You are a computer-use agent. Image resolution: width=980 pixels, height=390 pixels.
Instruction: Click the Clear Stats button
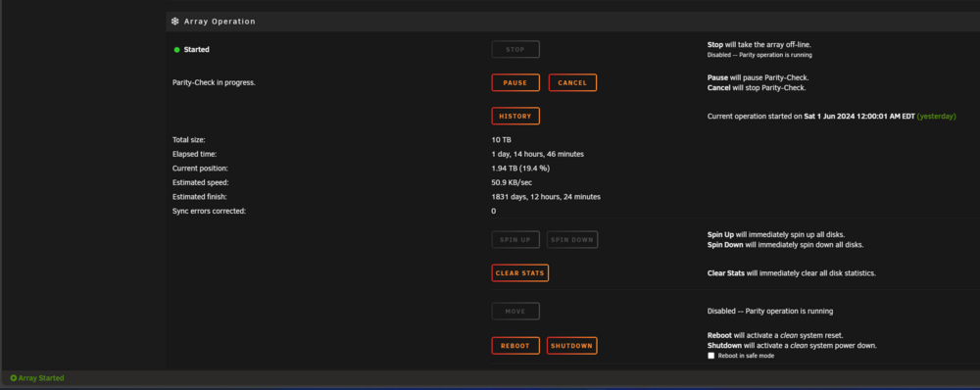[x=520, y=273]
